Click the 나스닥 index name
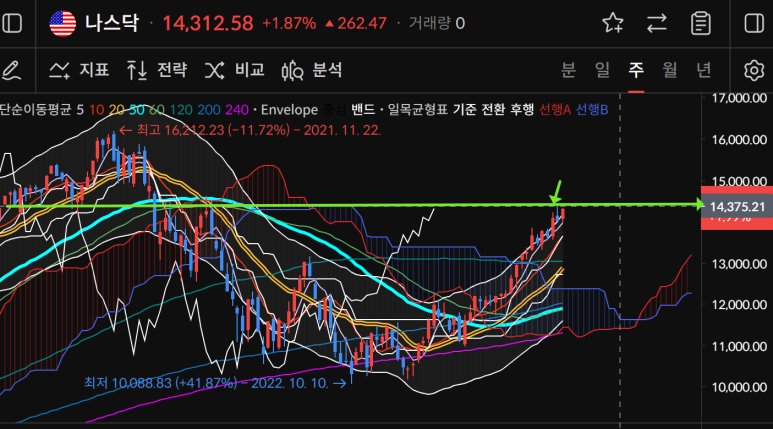 (112, 23)
